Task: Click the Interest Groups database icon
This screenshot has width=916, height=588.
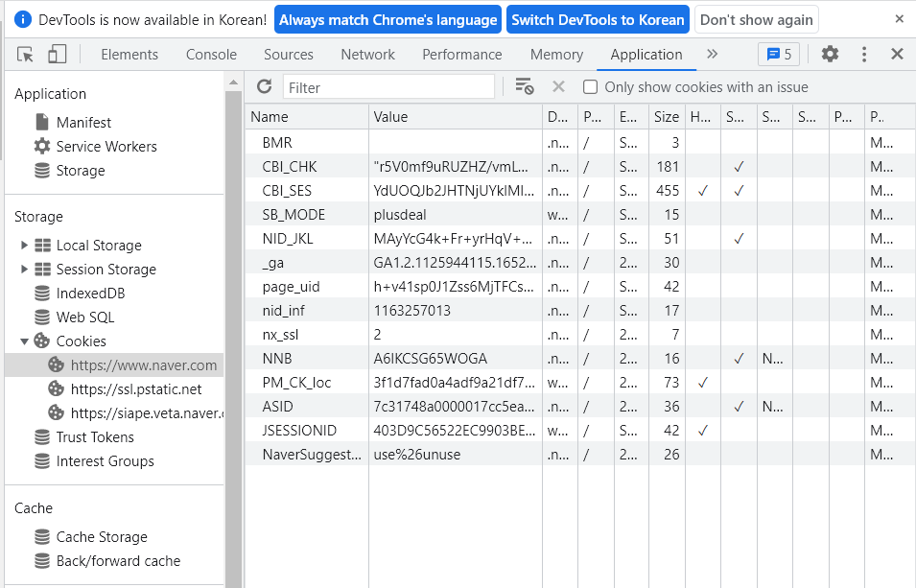Action: [42, 460]
